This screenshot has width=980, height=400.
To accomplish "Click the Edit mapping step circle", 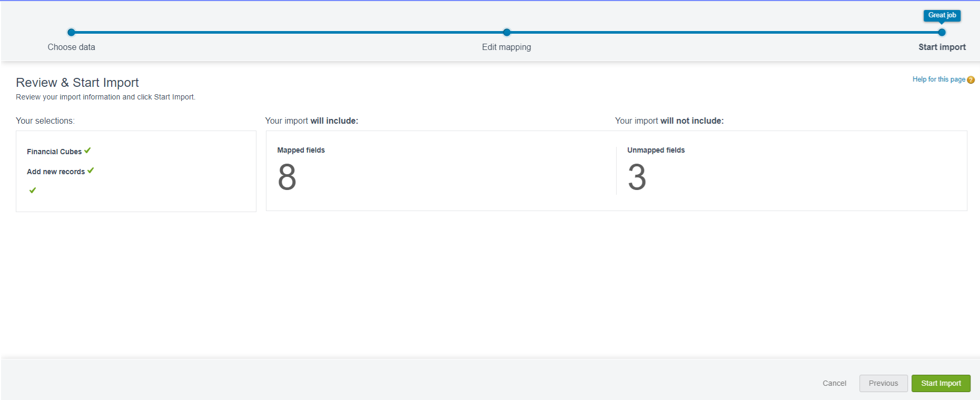I will 507,32.
